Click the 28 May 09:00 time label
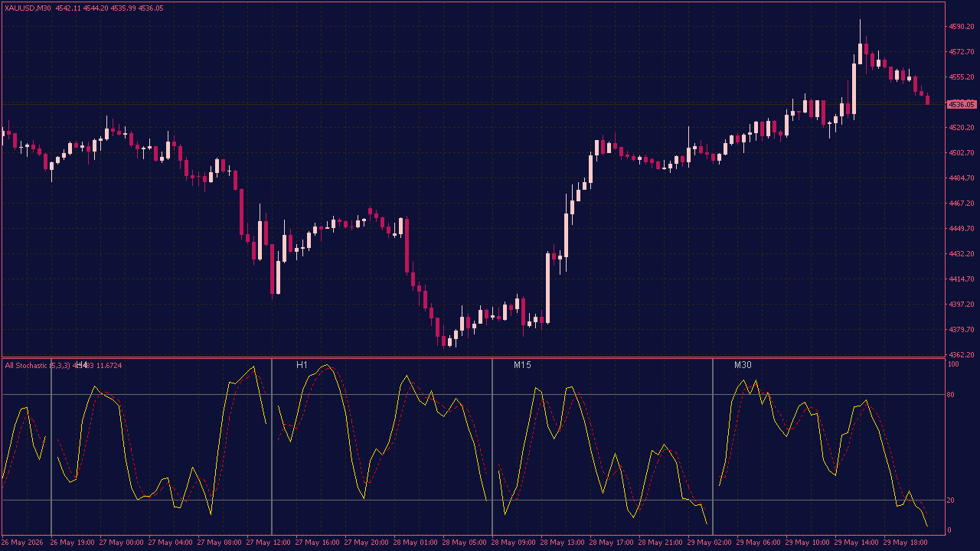The image size is (980, 551). tap(514, 543)
